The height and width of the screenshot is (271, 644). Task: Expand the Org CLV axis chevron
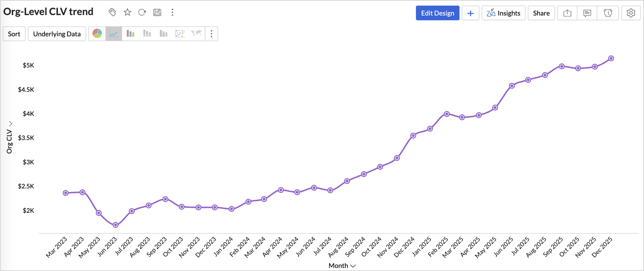coord(10,124)
